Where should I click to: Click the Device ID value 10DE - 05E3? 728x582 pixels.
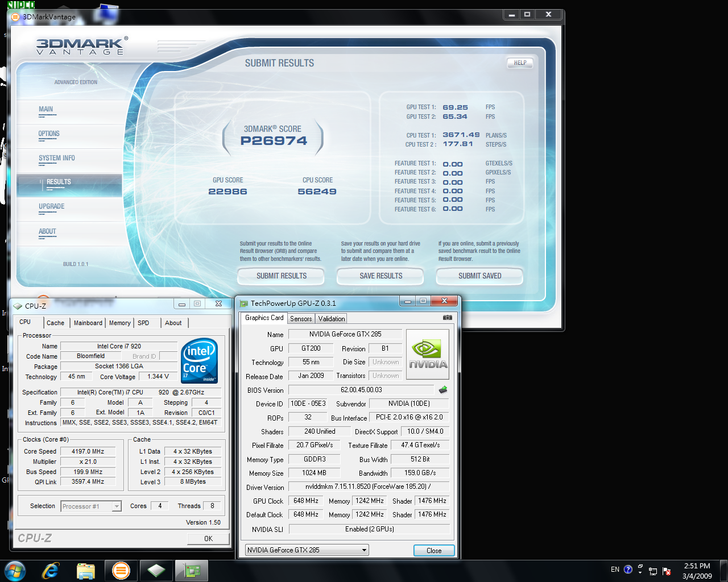tap(308, 404)
